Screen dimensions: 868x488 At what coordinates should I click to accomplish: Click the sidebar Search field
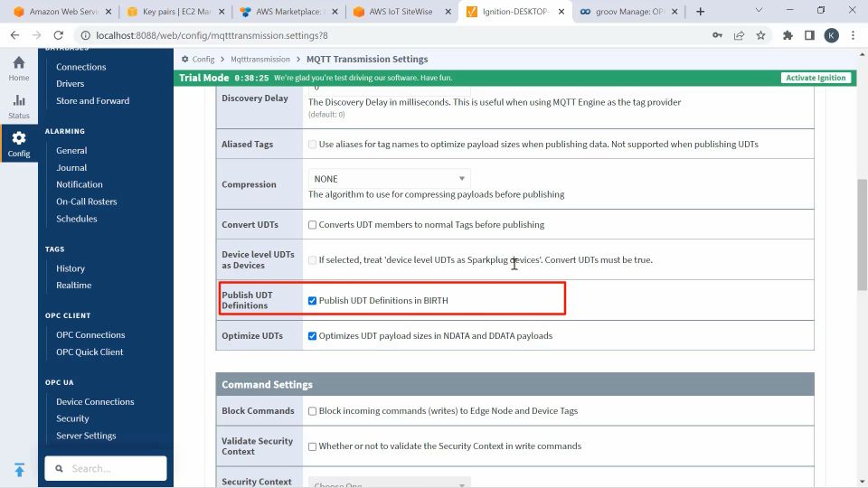point(106,469)
